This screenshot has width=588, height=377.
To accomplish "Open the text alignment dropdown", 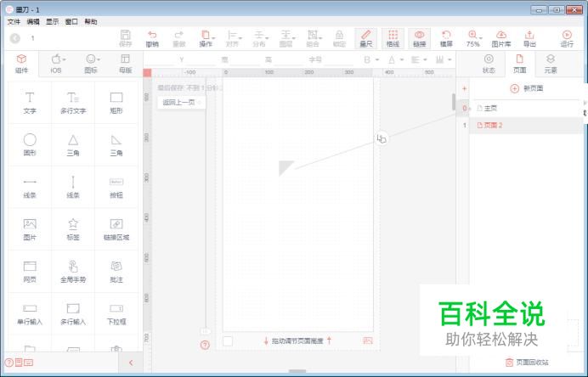I will pyautogui.click(x=419, y=59).
